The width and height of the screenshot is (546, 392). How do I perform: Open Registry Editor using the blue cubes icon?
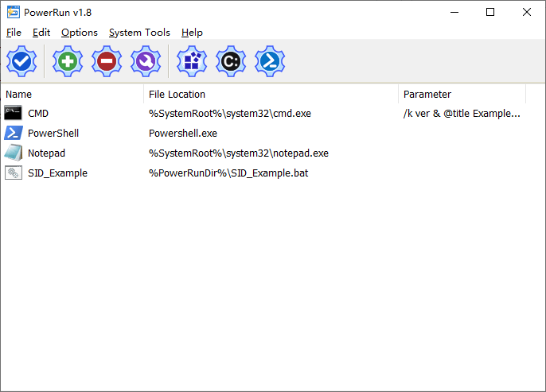click(192, 60)
